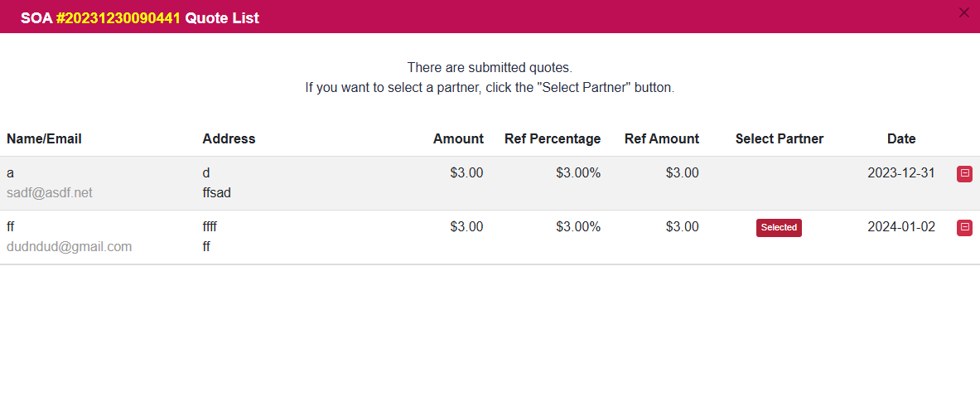Select the partner name "a" in first row
980x407 pixels.
10,173
